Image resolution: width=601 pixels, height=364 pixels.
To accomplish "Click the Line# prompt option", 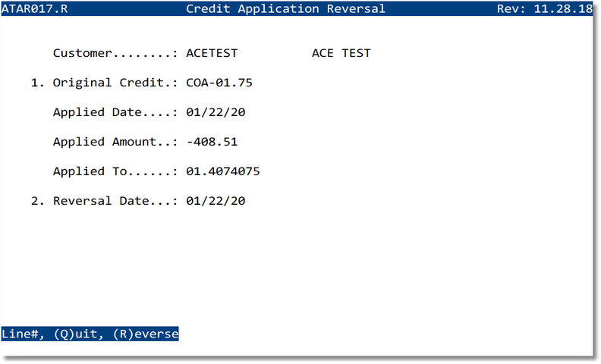I will tap(23, 334).
